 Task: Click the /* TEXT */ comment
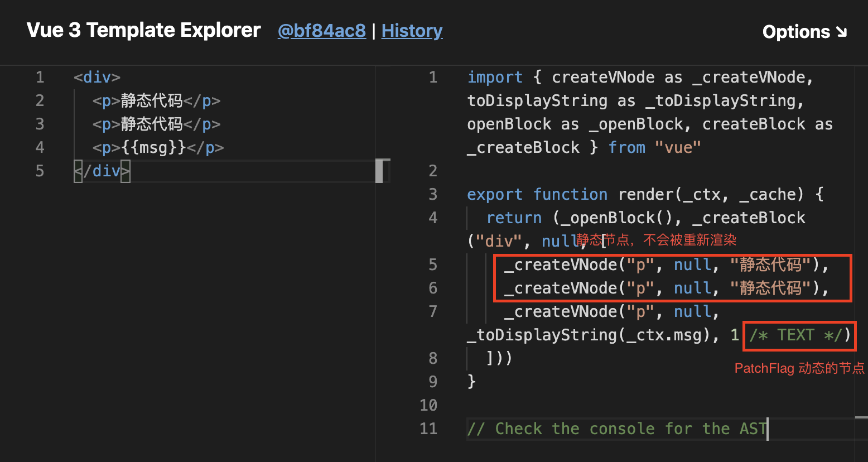point(795,335)
